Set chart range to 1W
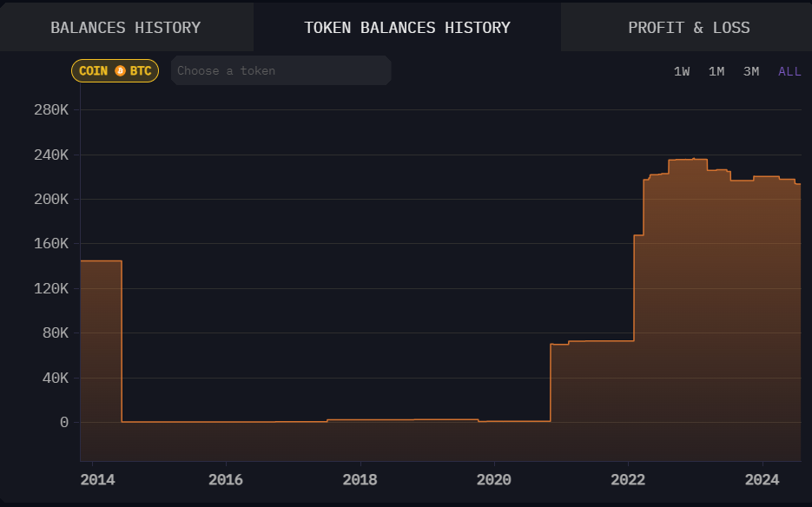Screen dimensions: 812x507 click(x=682, y=71)
